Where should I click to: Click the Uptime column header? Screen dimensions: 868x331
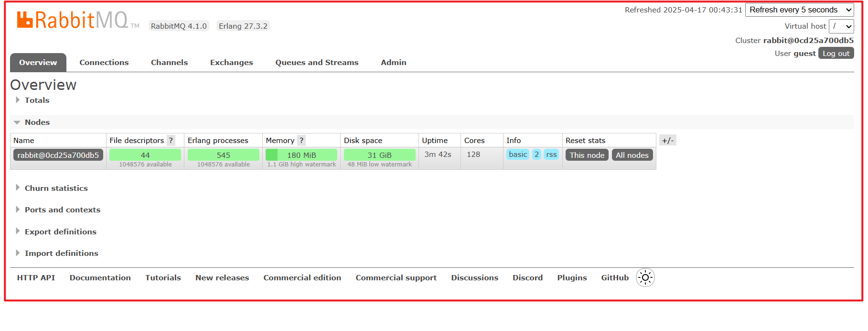tap(435, 140)
